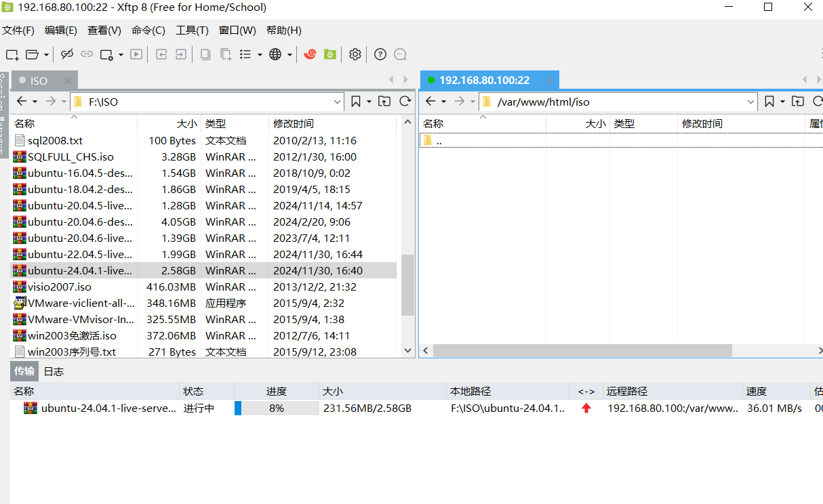Click the remote path field /var/www/html/iso
The width and height of the screenshot is (823, 504).
618,102
